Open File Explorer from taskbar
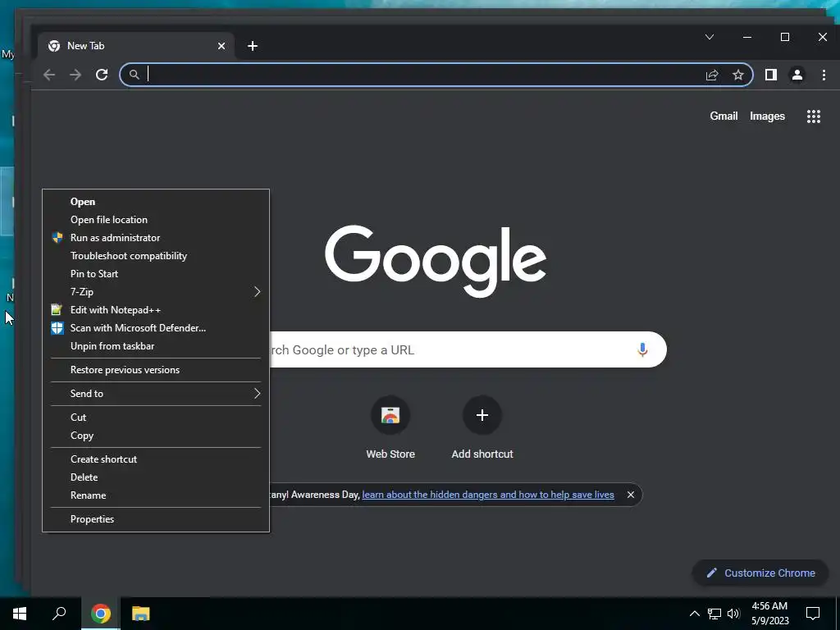Viewport: 840px width, 630px height. [x=141, y=614]
